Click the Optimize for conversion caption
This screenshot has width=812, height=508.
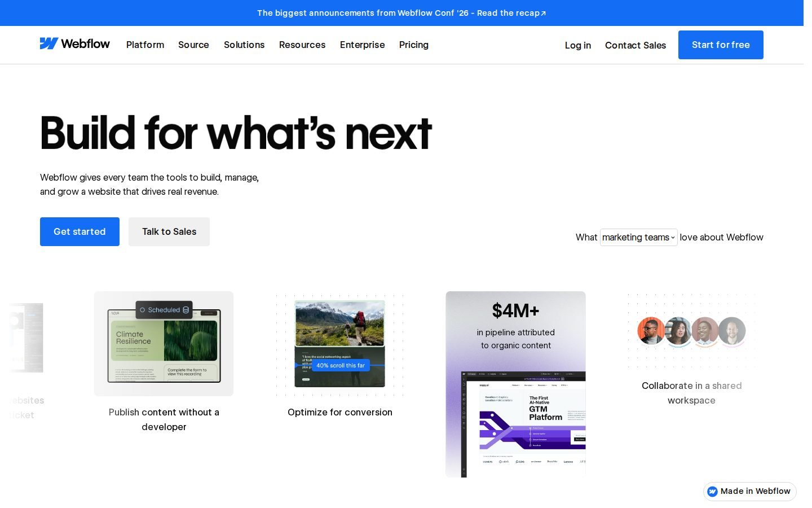[340, 412]
